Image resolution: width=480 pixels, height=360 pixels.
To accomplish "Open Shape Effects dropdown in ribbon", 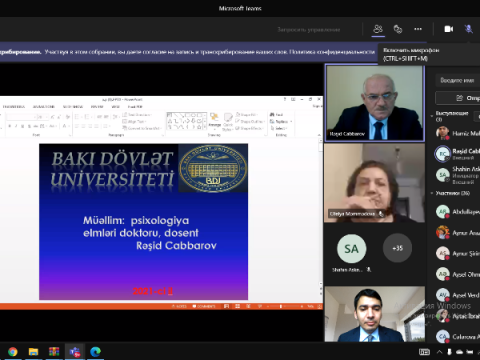I will pos(250,128).
